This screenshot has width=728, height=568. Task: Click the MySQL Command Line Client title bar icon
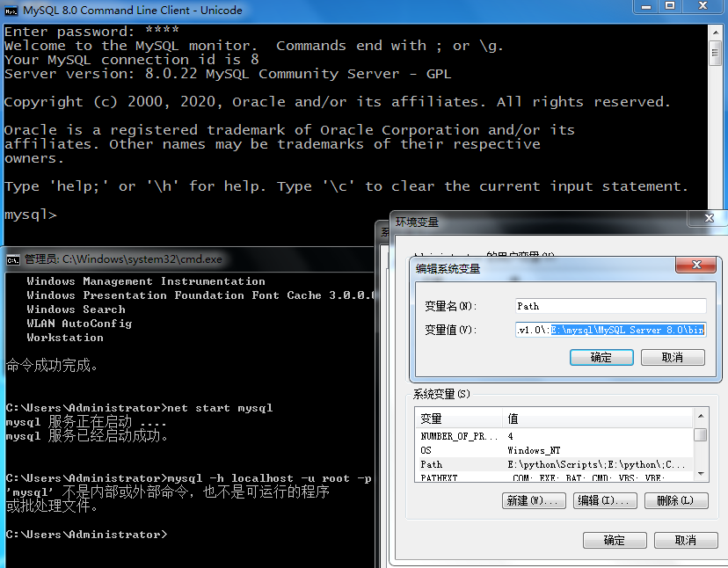coord(11,11)
